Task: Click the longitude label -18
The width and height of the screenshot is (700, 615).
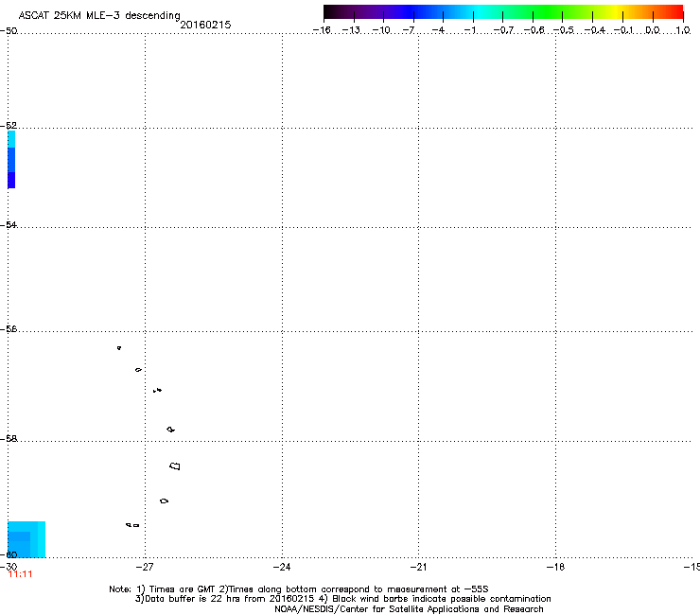Action: point(555,567)
